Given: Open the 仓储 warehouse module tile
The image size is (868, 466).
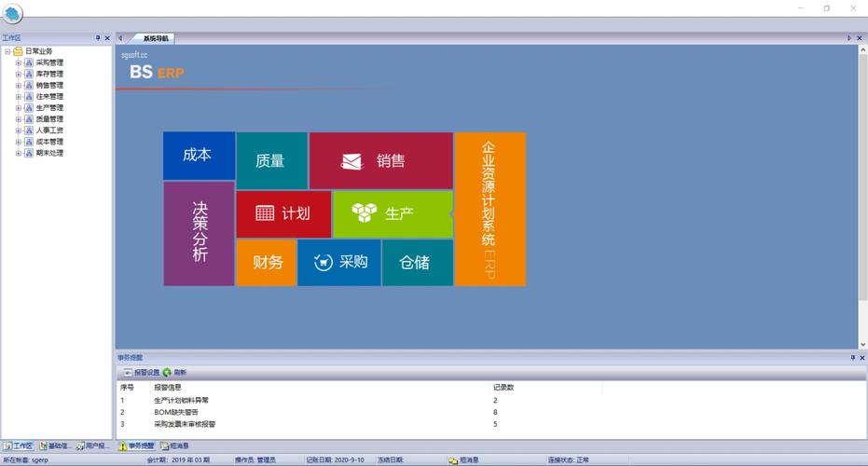Looking at the screenshot, I should click(x=418, y=262).
